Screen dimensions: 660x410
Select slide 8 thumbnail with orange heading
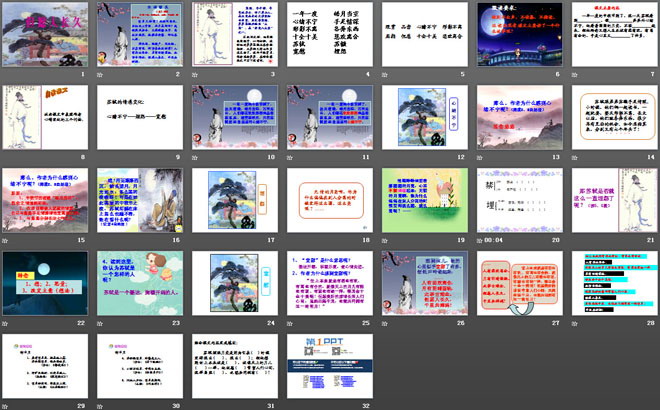click(x=45, y=117)
